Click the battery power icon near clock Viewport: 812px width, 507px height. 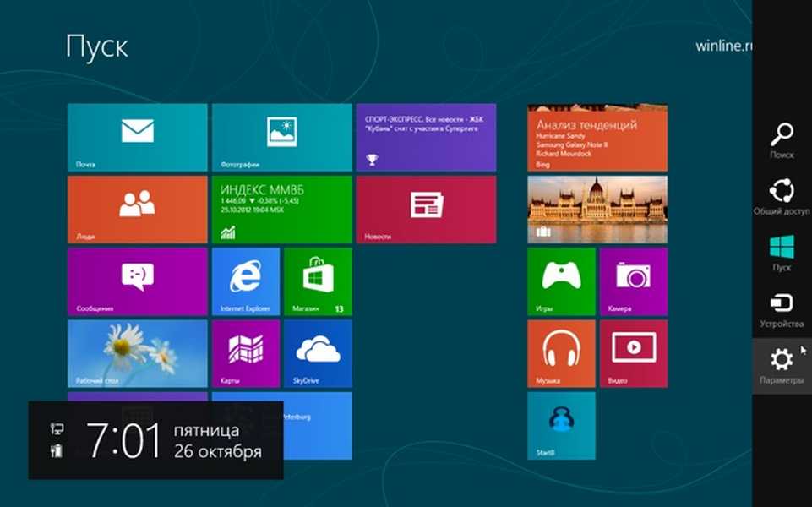coord(57,450)
